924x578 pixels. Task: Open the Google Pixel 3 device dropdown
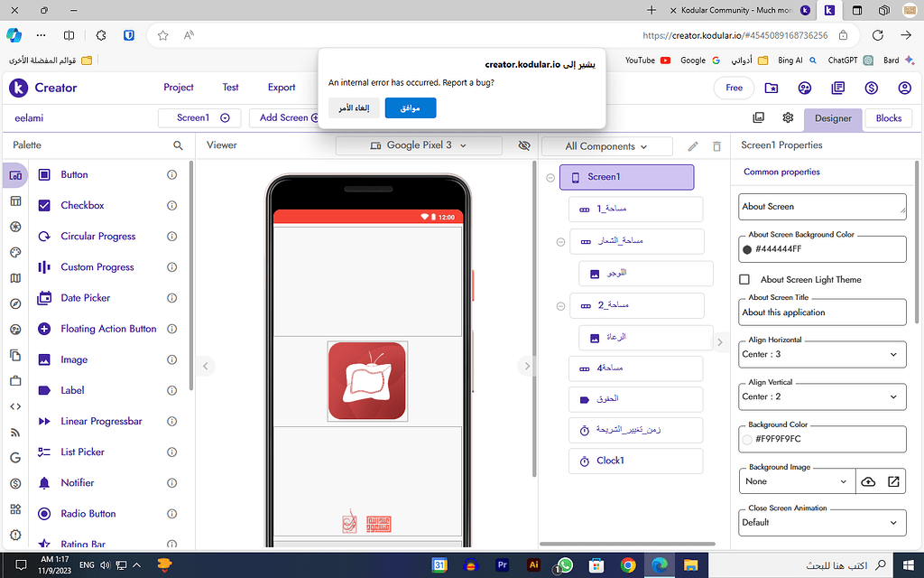point(419,145)
